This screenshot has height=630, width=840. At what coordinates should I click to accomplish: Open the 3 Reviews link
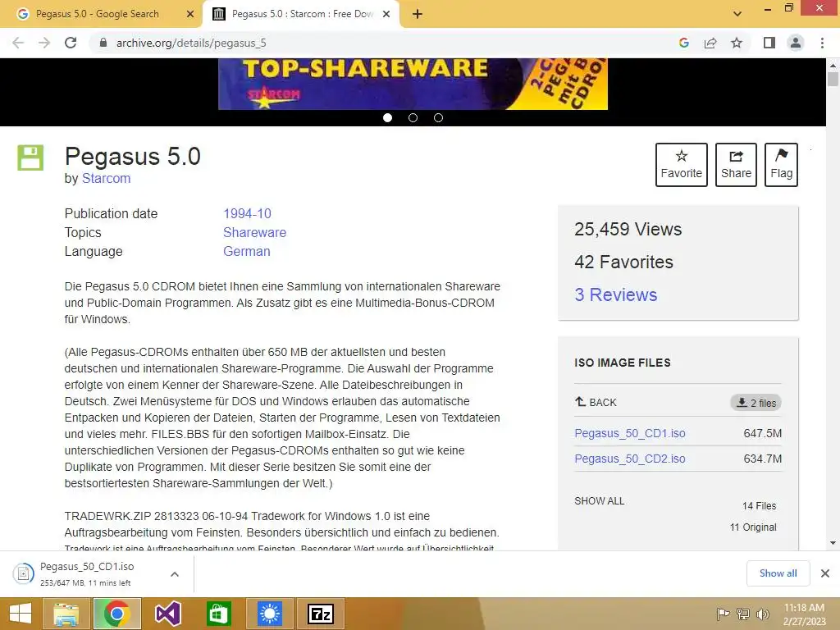coord(615,294)
